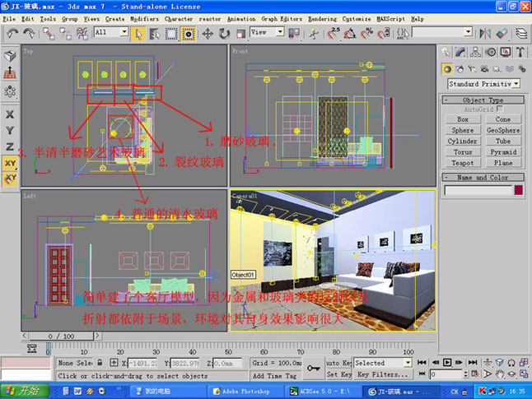
Task: Collapse the Name and Color rollout
Action: tap(483, 178)
